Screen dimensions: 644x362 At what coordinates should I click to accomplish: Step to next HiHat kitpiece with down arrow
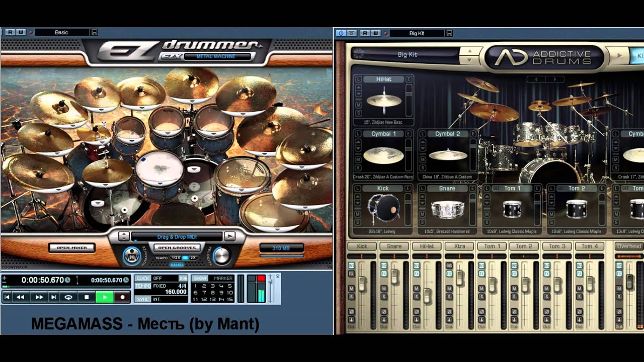click(358, 94)
